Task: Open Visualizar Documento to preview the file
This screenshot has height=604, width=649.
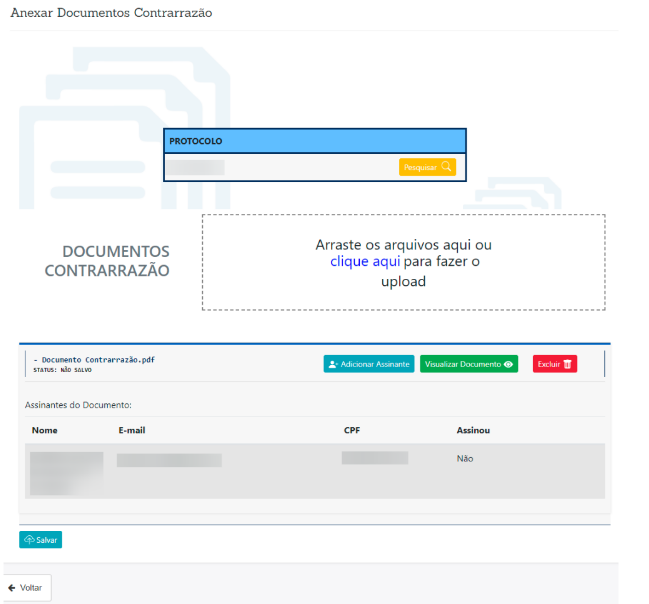Action: pos(468,365)
